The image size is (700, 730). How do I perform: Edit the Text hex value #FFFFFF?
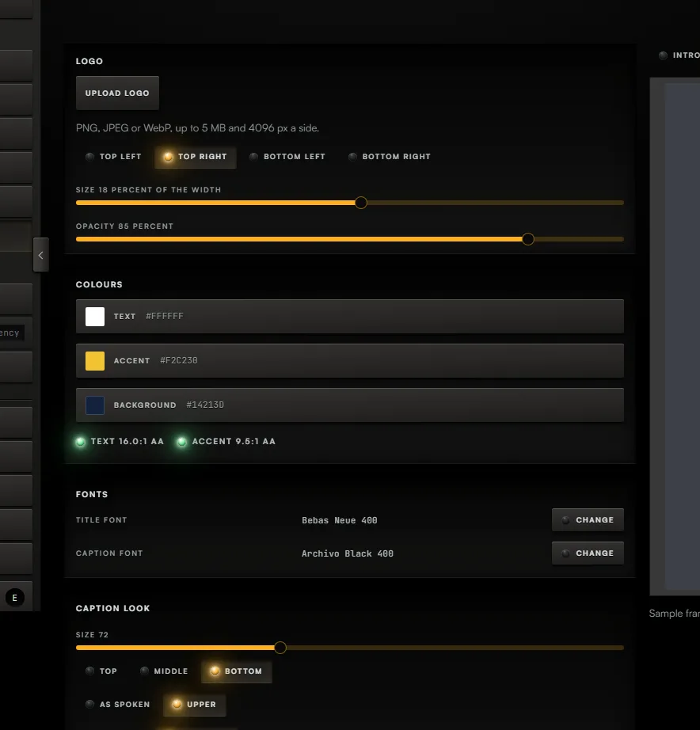click(x=165, y=316)
